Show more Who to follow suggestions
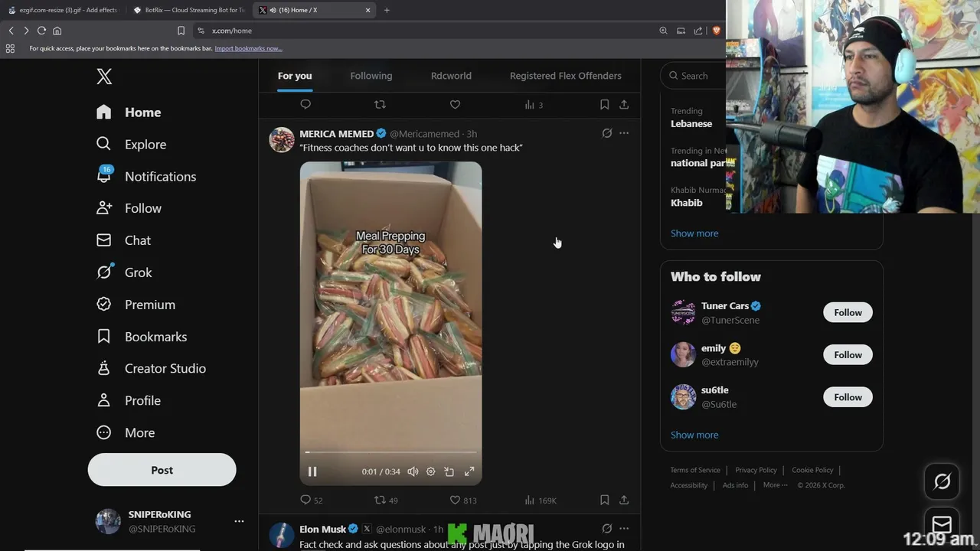The image size is (980, 551). pyautogui.click(x=694, y=435)
